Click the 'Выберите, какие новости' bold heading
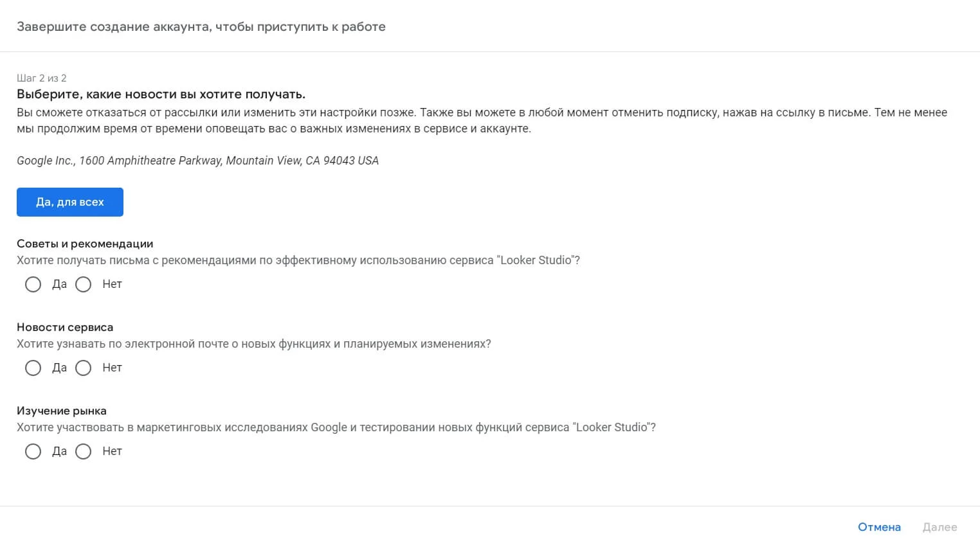The width and height of the screenshot is (980, 545). click(x=161, y=94)
